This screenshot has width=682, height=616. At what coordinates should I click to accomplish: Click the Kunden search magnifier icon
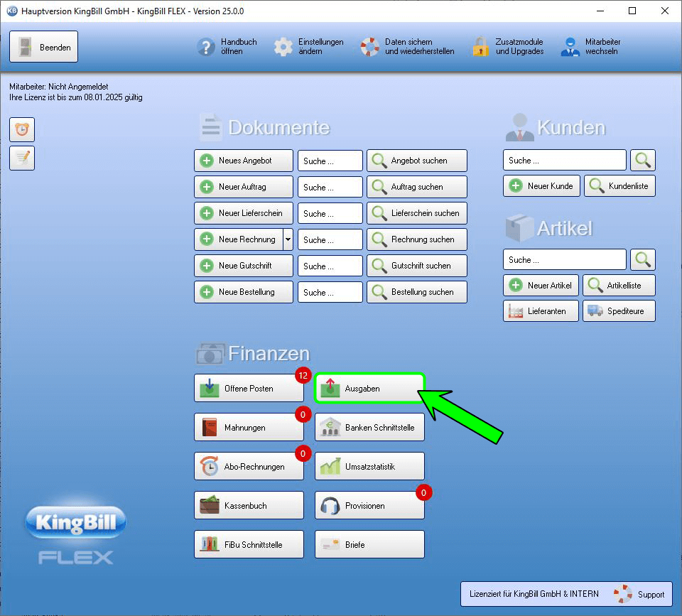(643, 160)
